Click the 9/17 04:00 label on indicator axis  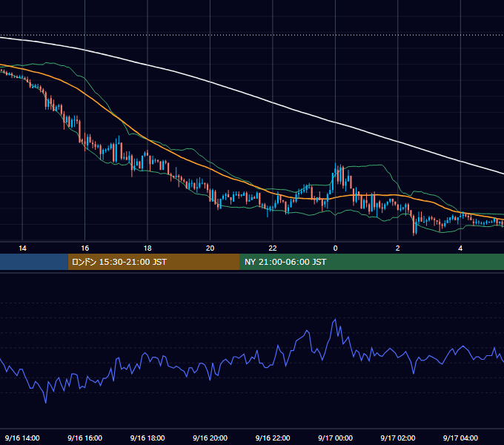point(460,438)
